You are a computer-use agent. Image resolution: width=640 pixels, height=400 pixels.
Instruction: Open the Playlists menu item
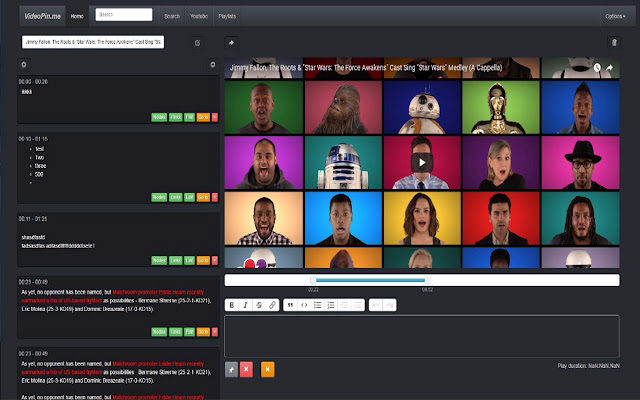click(227, 16)
